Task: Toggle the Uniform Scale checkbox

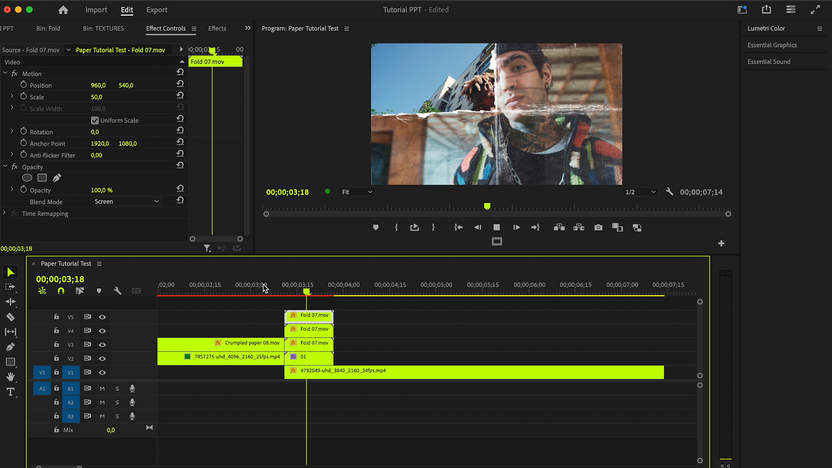Action: 95,120
